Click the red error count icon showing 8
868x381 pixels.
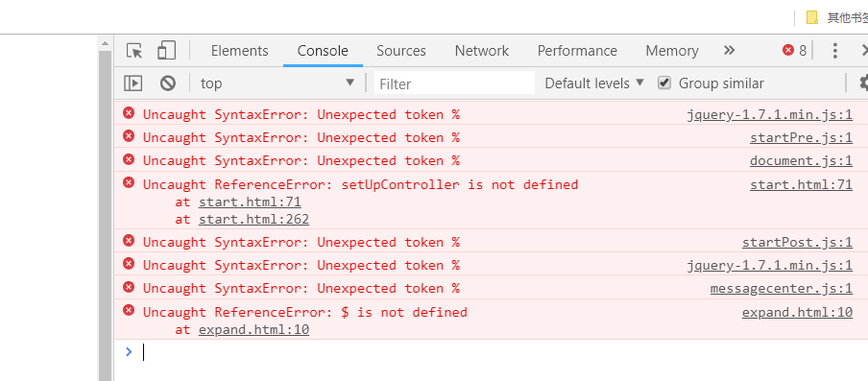788,50
